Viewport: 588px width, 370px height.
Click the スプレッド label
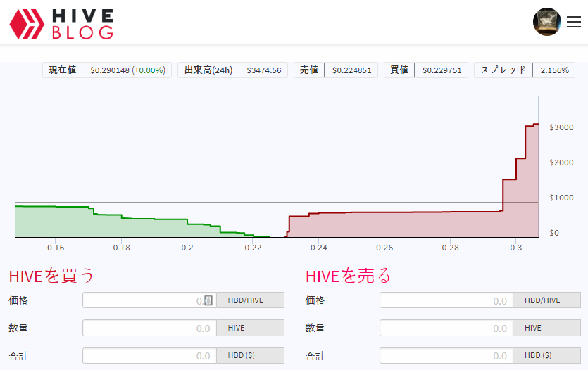click(x=503, y=70)
